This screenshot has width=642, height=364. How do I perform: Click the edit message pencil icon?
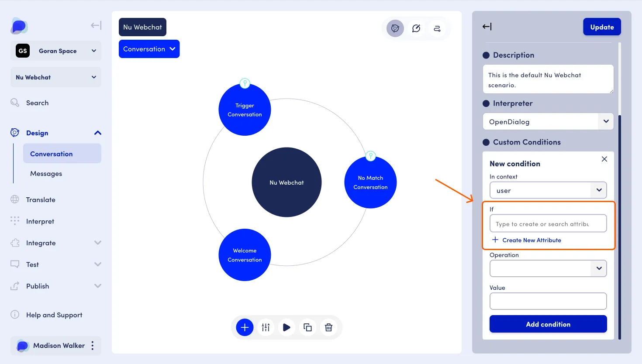tap(416, 28)
